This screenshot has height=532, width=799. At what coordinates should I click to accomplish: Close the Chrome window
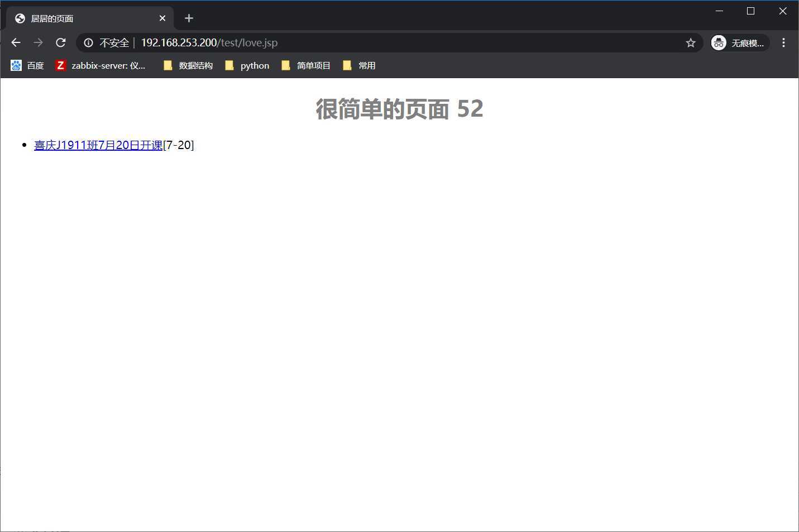783,11
